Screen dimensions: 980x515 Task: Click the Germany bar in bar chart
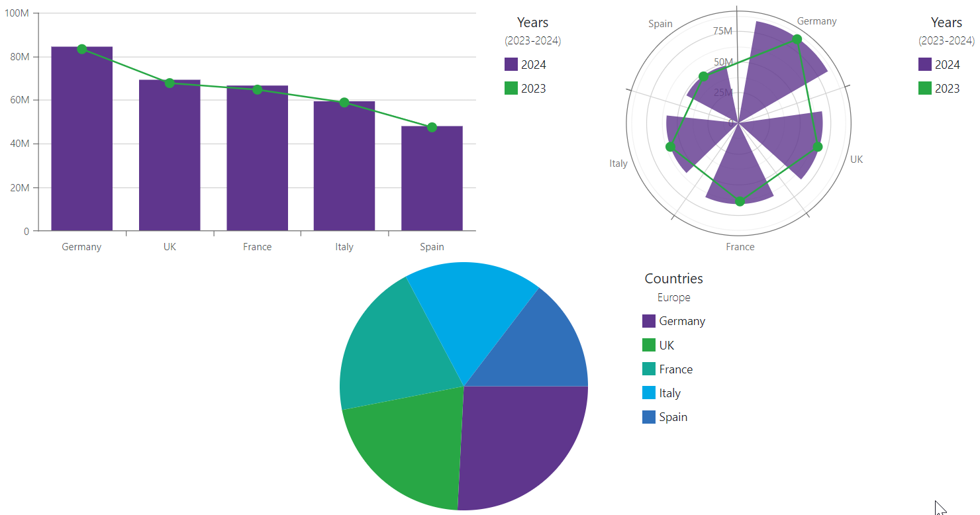81,139
